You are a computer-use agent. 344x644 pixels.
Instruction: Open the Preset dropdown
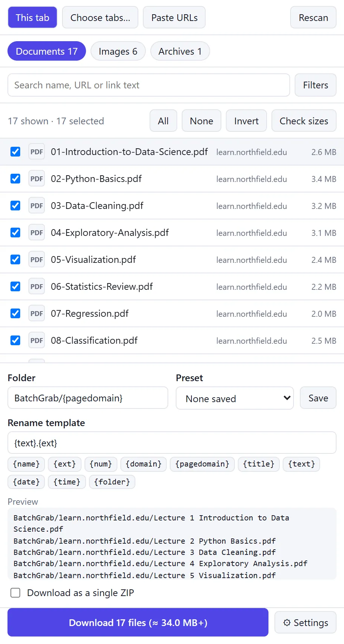click(235, 398)
